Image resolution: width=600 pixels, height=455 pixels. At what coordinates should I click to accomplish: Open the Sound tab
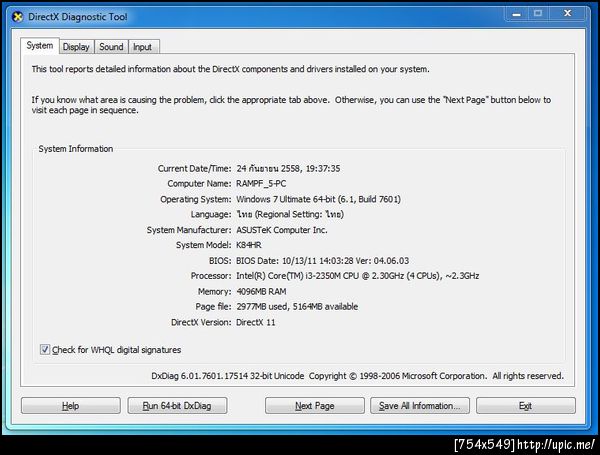click(x=111, y=47)
